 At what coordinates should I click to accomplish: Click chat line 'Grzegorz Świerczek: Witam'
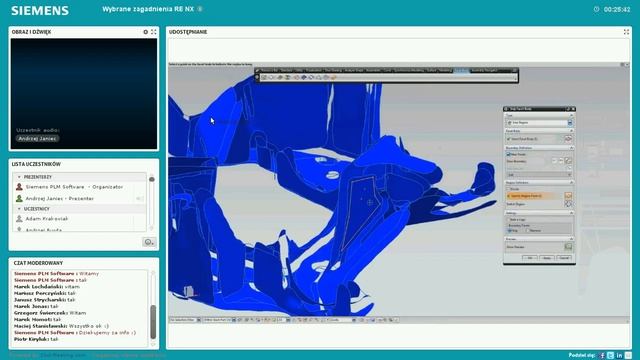pos(50,313)
